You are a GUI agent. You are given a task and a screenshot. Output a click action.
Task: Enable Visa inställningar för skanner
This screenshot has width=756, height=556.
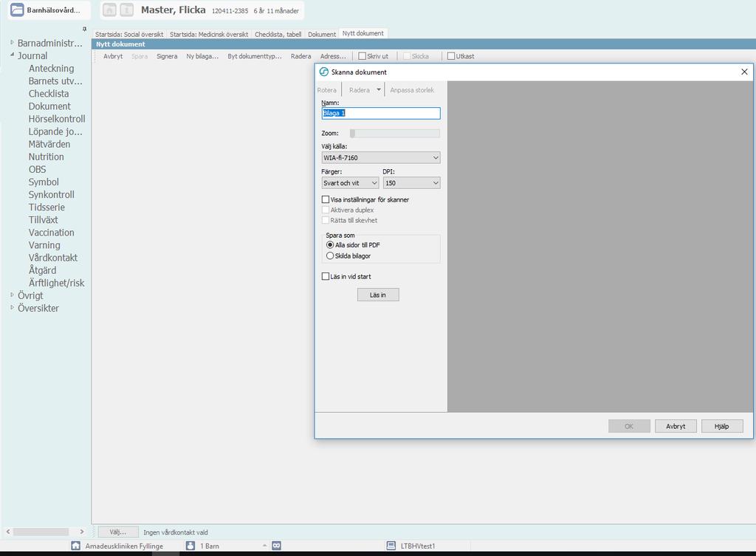pos(326,199)
